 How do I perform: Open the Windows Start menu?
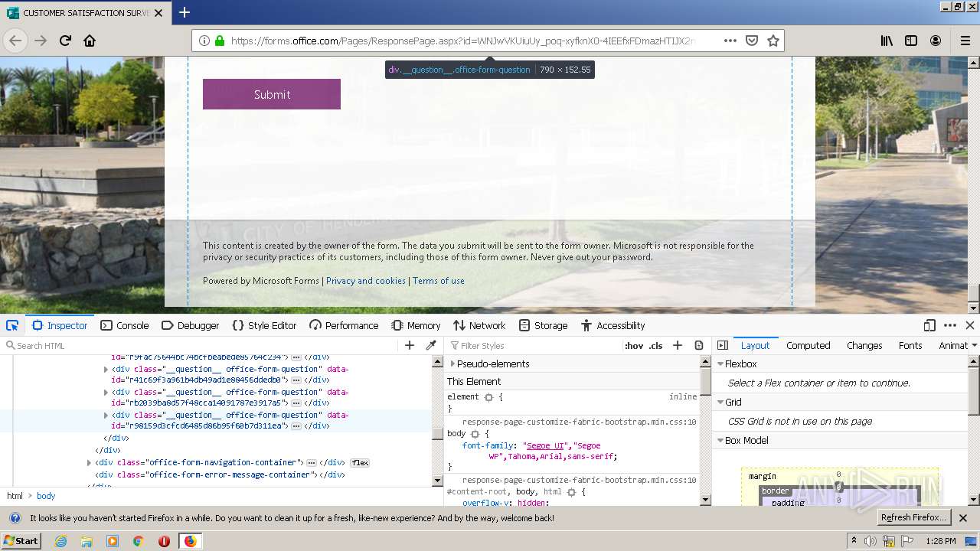click(21, 541)
